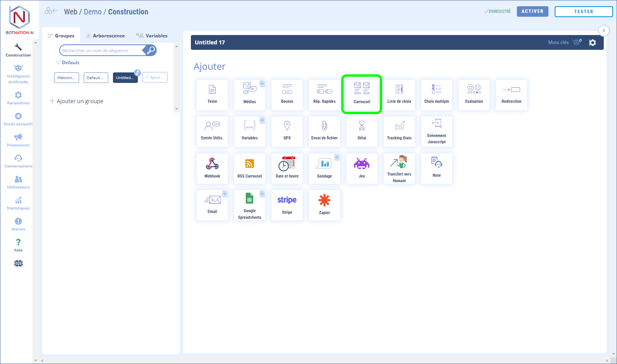Click the sequence search field
The image size is (617, 364).
coord(101,51)
